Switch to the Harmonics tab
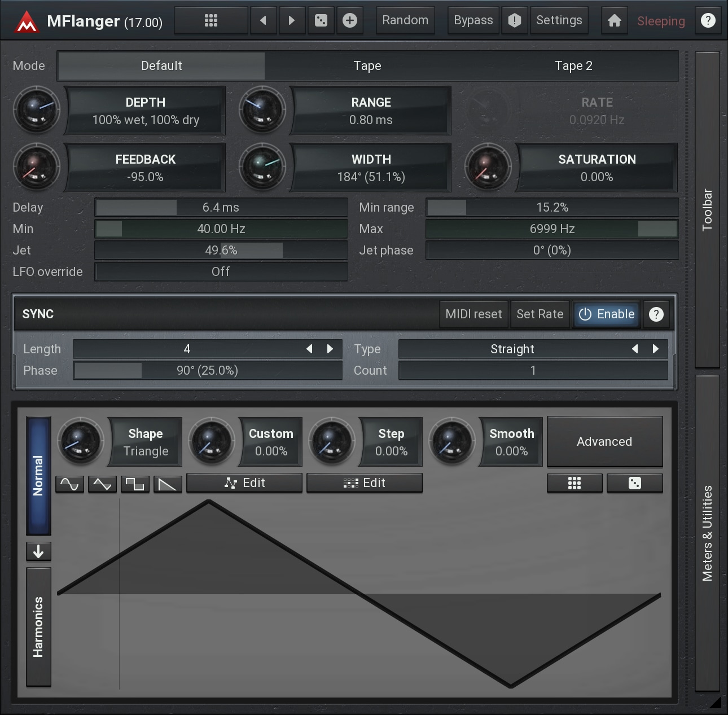 (38, 626)
